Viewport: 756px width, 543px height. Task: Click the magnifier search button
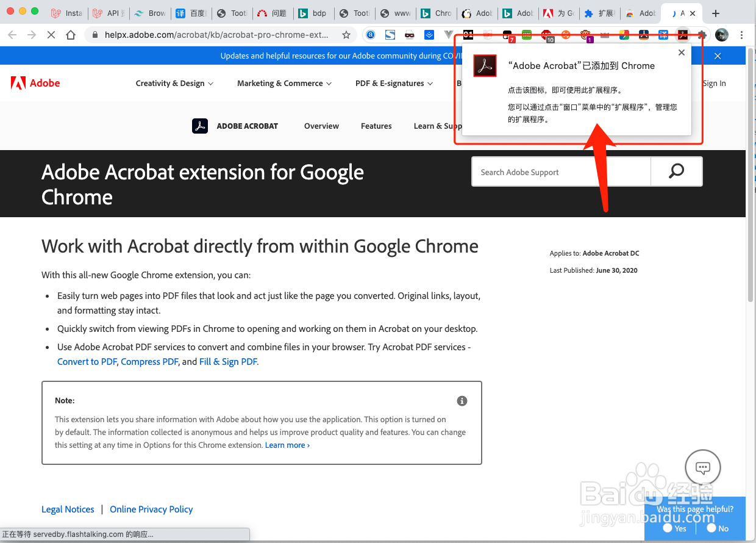676,171
